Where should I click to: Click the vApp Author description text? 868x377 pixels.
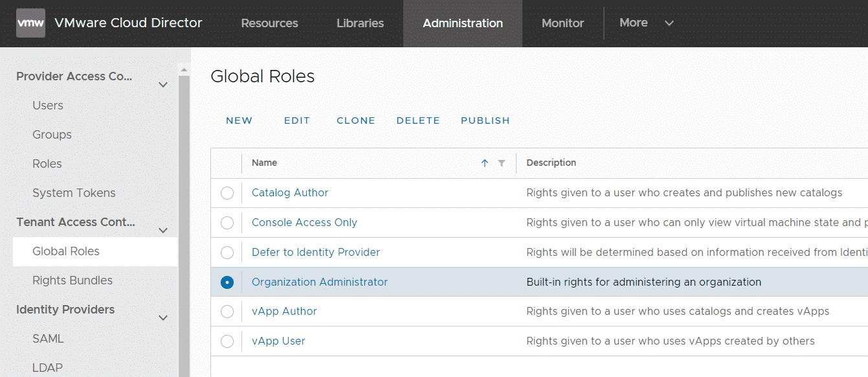pos(678,312)
